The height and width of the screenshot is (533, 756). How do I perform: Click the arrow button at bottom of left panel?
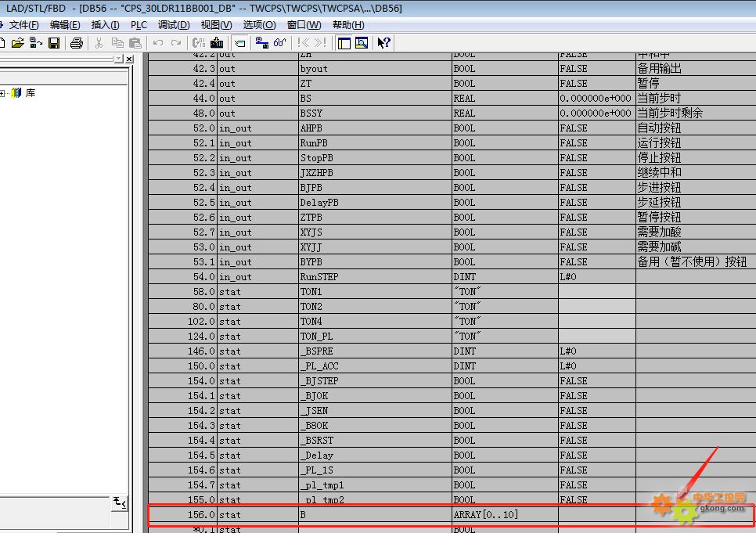point(120,503)
